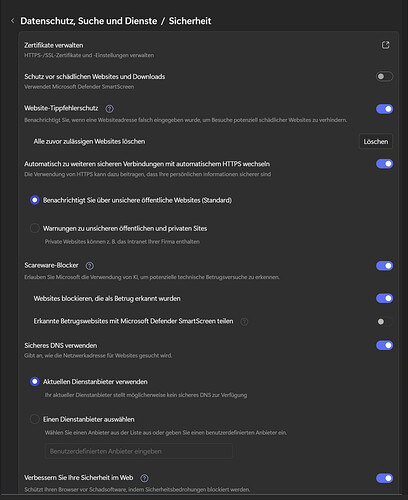This screenshot has width=408, height=500.
Task: Open Zertifikate verwalten external link icon
Action: [385, 45]
